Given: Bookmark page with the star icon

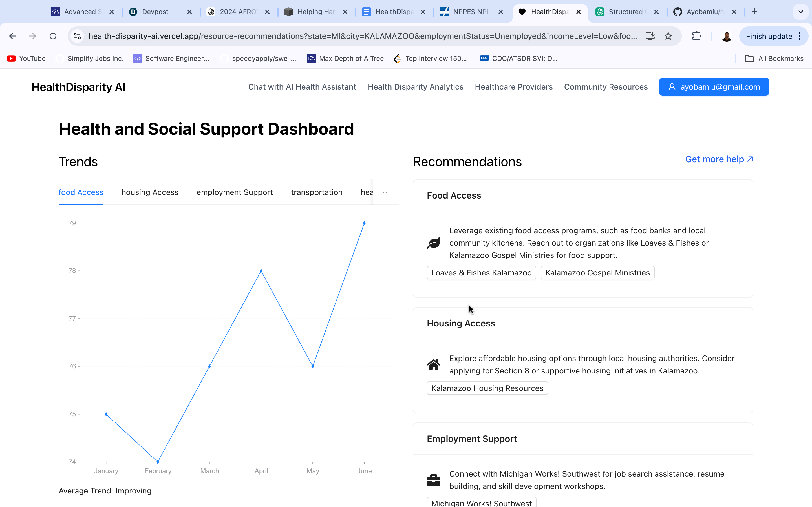Looking at the screenshot, I should (x=668, y=36).
